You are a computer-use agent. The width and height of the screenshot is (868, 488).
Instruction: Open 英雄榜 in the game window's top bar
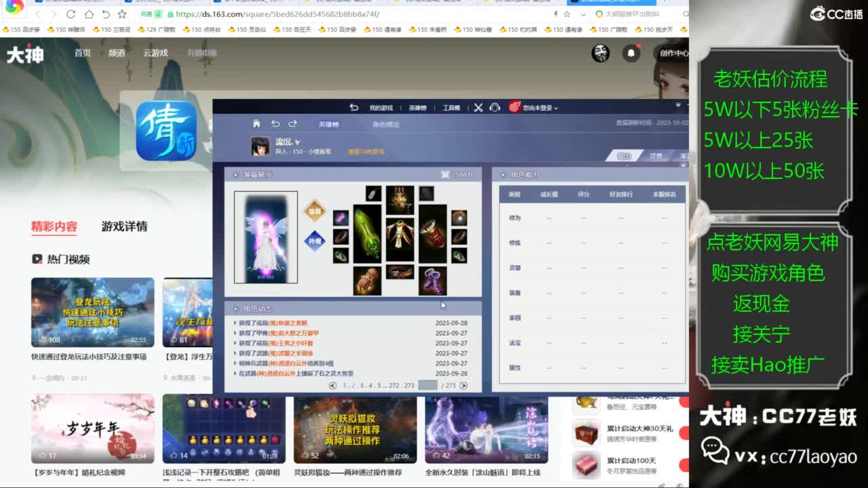tap(418, 108)
